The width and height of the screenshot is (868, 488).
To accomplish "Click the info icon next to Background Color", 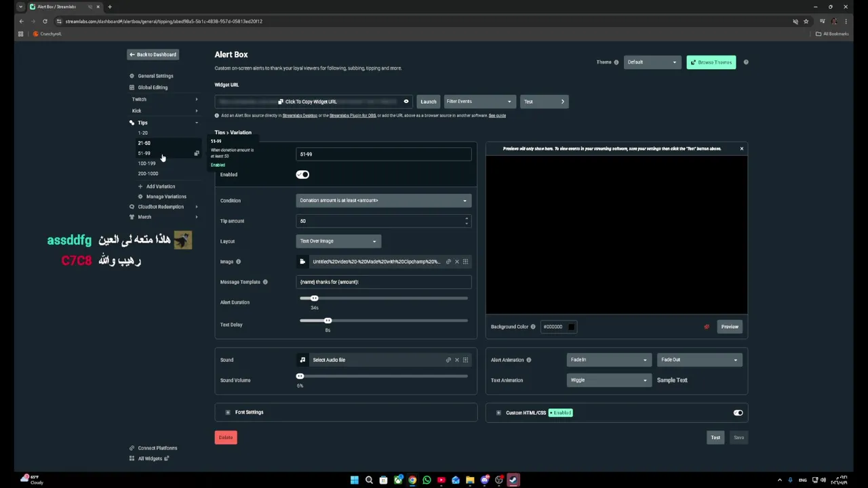I will [533, 327].
